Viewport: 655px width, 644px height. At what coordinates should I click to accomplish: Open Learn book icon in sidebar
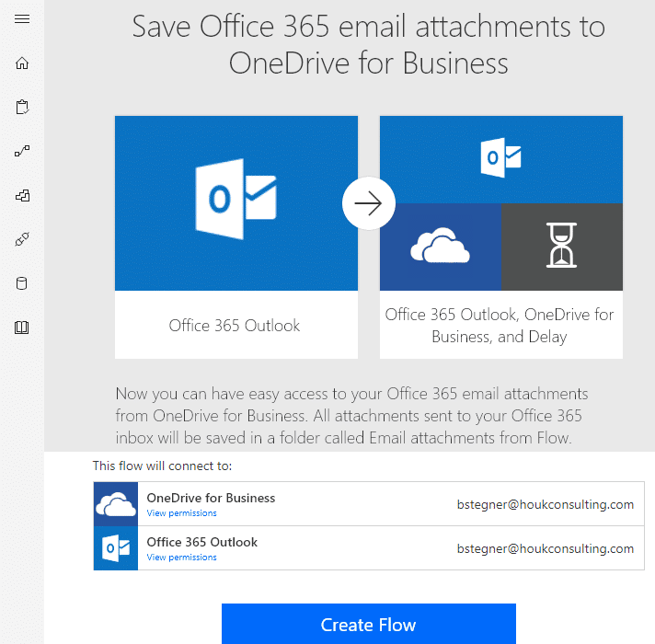click(x=22, y=328)
